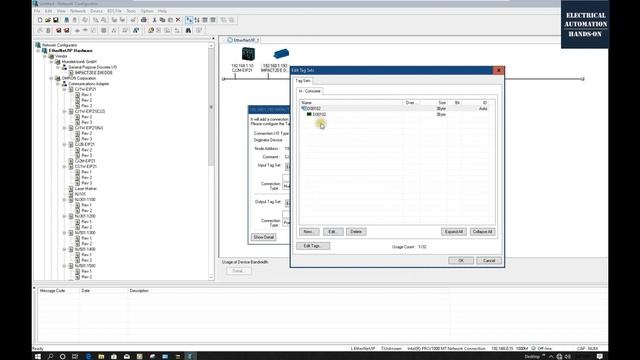Click the Windows Start button
640x360 pixels.
pyautogui.click(x=38, y=356)
